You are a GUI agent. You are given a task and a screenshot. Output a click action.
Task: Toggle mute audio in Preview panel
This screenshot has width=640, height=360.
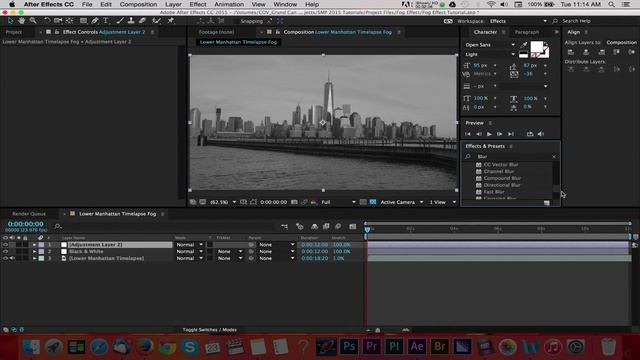(541, 134)
